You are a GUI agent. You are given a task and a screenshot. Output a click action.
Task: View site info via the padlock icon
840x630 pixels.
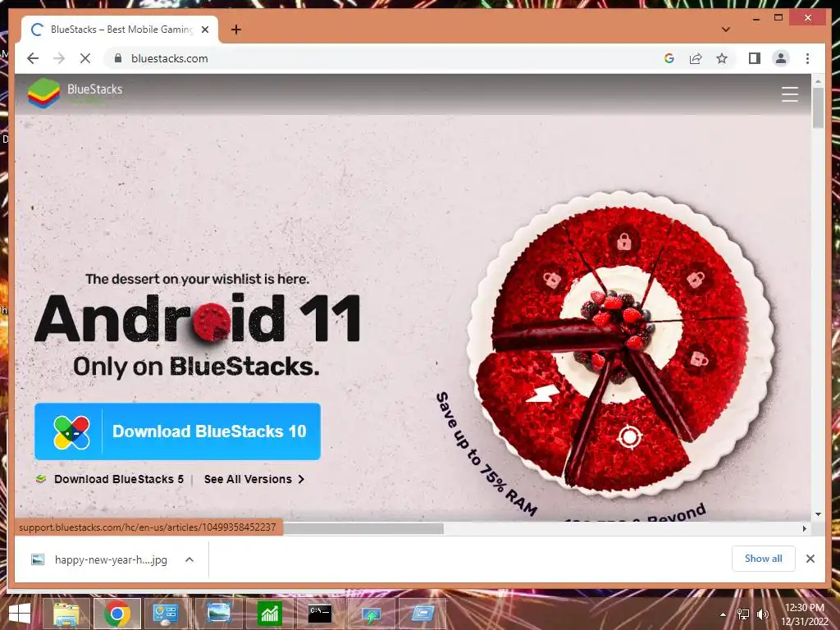118,58
